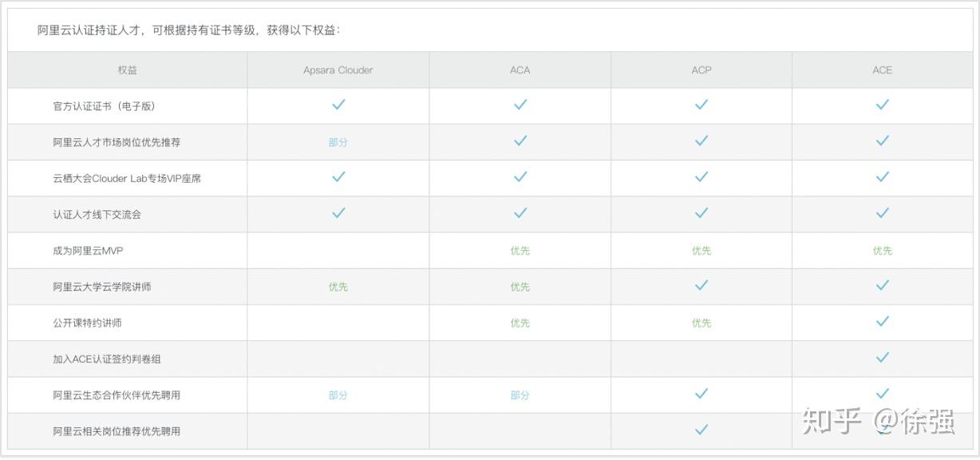Select the ACE column header
This screenshot has width=980, height=460.
tap(882, 70)
